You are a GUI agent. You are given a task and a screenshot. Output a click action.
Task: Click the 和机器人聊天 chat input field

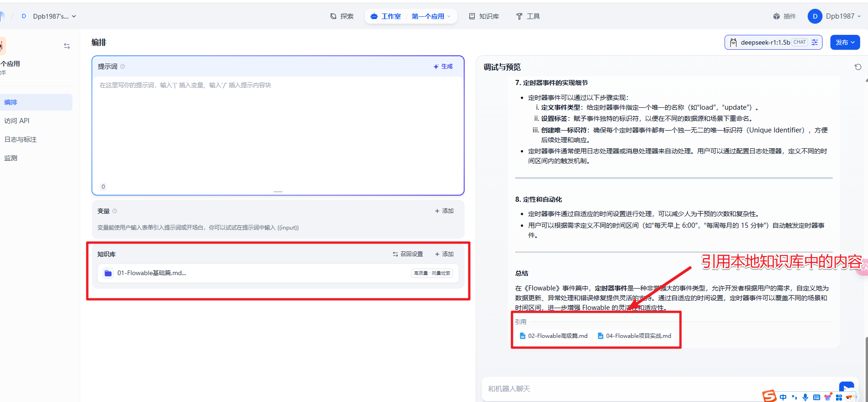[650, 389]
